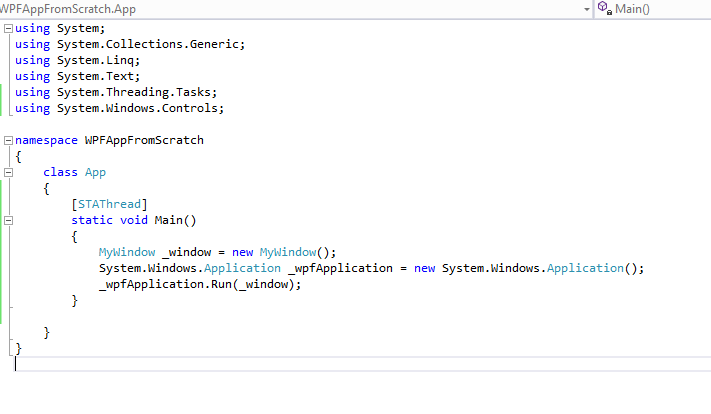Click the first 'using System;' line
The width and height of the screenshot is (711, 414).
click(x=60, y=29)
